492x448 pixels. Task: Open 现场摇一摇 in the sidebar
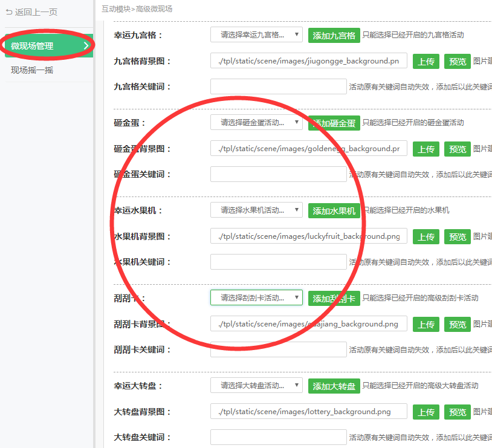tap(32, 70)
